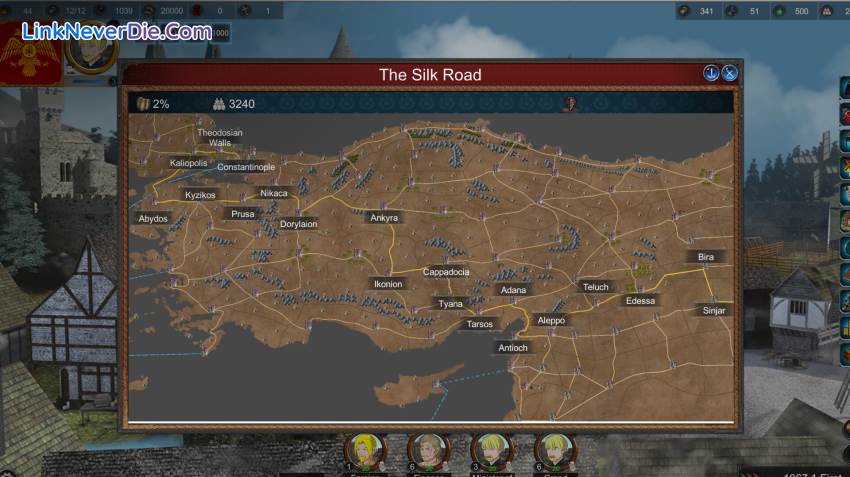Select the Grand advisor portrait at bottom

(x=555, y=451)
